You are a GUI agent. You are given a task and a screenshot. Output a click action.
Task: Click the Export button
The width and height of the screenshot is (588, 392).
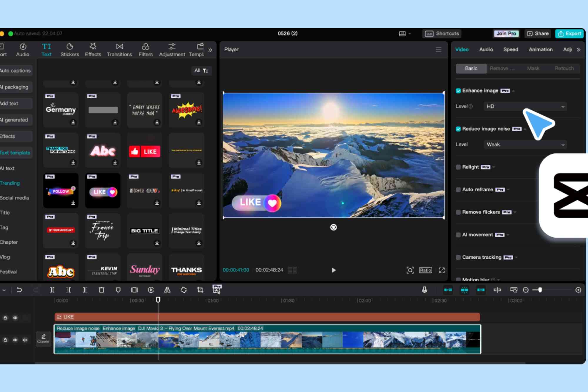click(x=569, y=33)
